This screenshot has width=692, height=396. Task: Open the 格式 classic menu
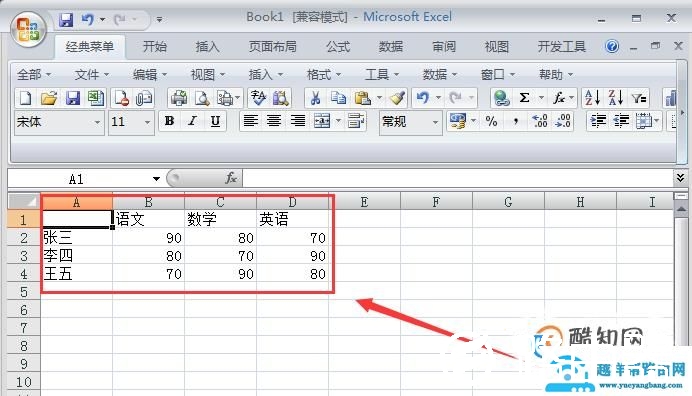[x=323, y=75]
